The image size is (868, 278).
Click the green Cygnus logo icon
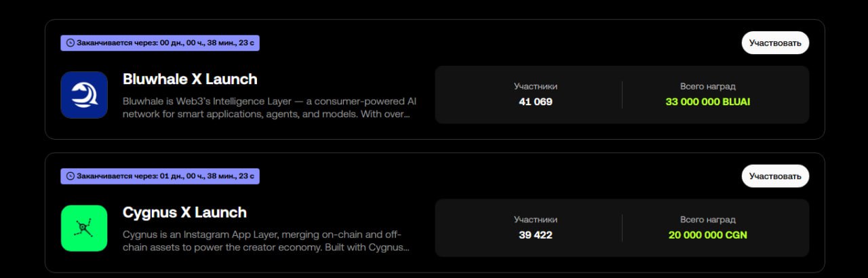coord(84,228)
